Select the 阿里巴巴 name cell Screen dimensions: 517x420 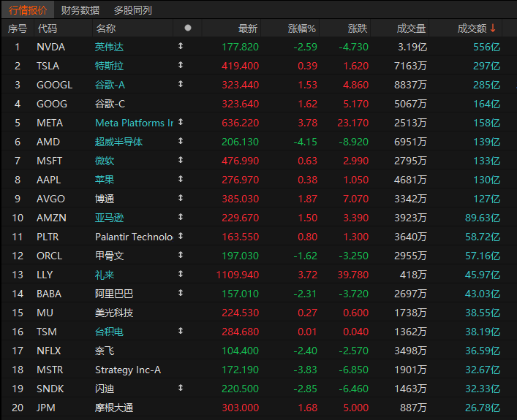coord(114,294)
